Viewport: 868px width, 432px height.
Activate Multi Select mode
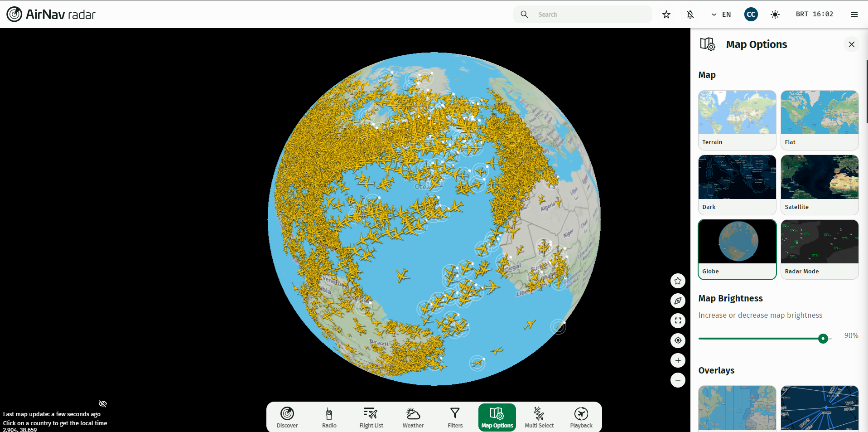click(x=539, y=417)
